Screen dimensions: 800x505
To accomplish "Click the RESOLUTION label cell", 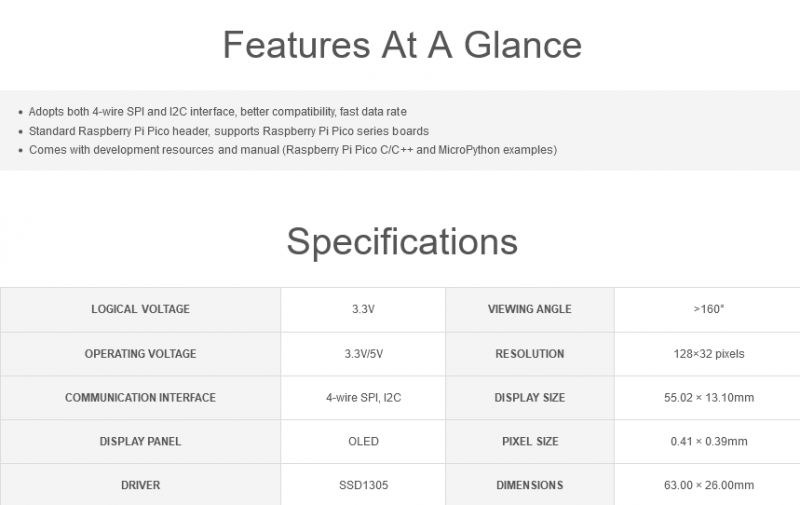I will [529, 353].
